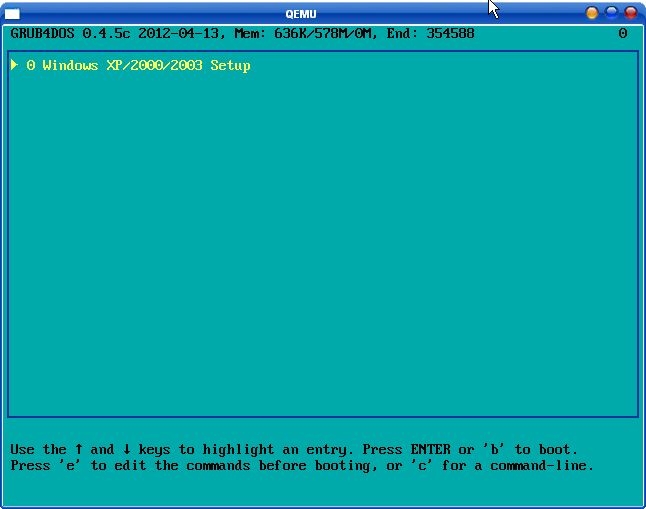Close the QEMU window

(x=631, y=13)
